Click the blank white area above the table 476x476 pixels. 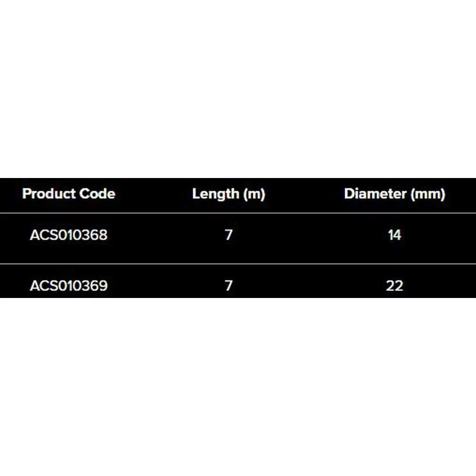point(238,86)
